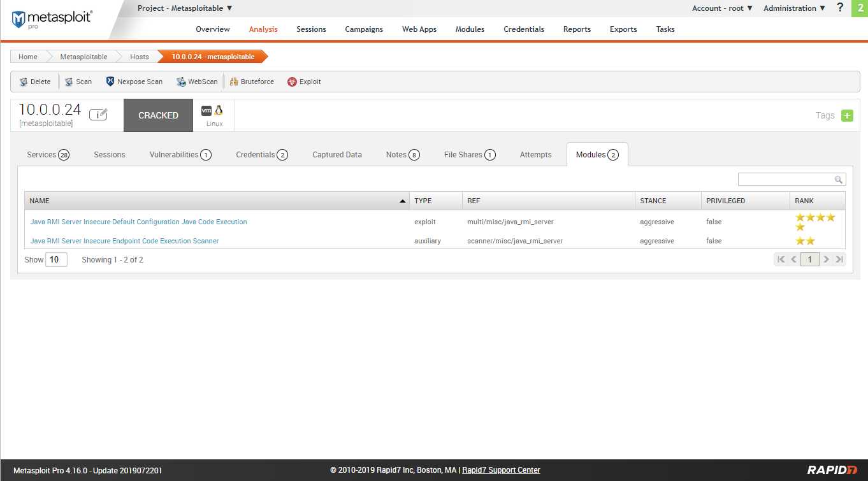
Task: Open the Administration dropdown
Action: [x=795, y=8]
